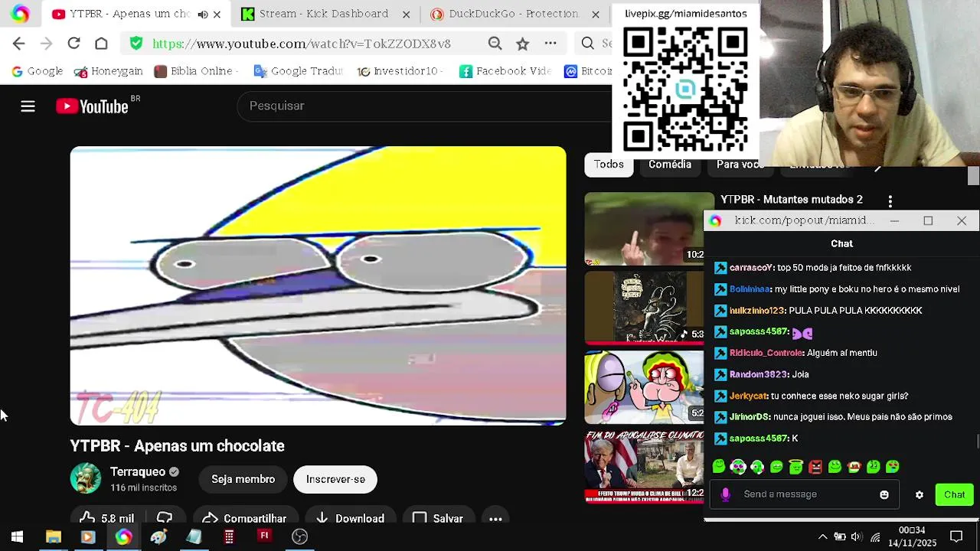Click username carrascoY in chat
Image resolution: width=980 pixels, height=551 pixels.
[751, 268]
